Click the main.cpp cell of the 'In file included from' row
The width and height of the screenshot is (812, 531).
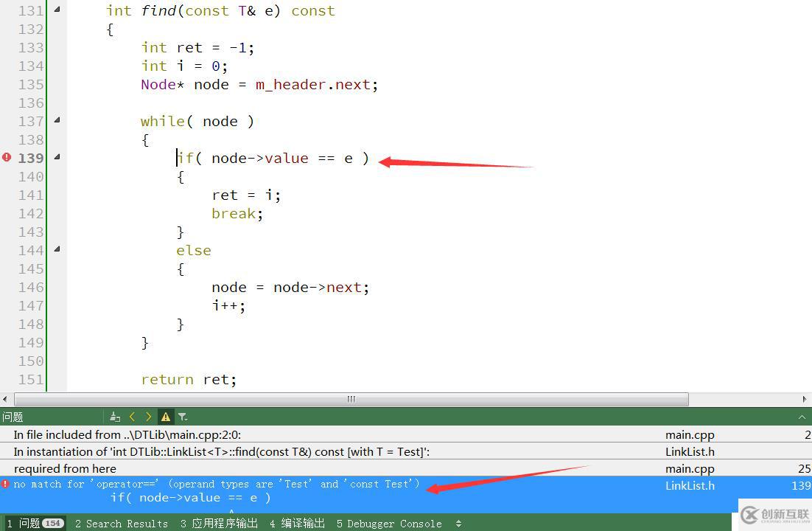690,434
